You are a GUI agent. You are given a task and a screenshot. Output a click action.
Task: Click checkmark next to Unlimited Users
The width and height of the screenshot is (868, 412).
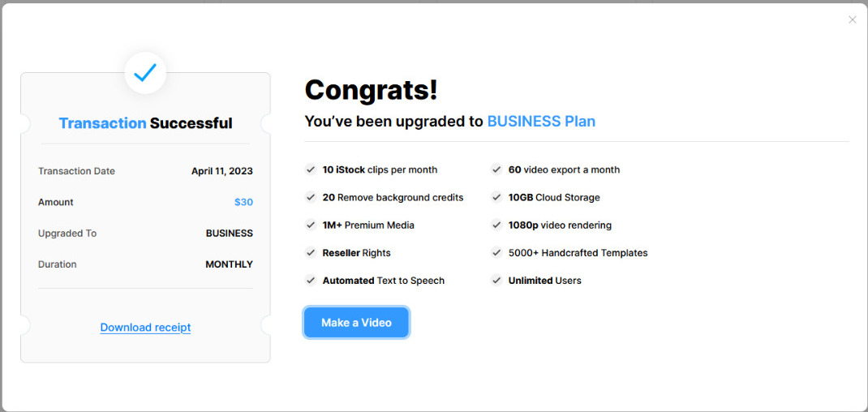(x=496, y=280)
